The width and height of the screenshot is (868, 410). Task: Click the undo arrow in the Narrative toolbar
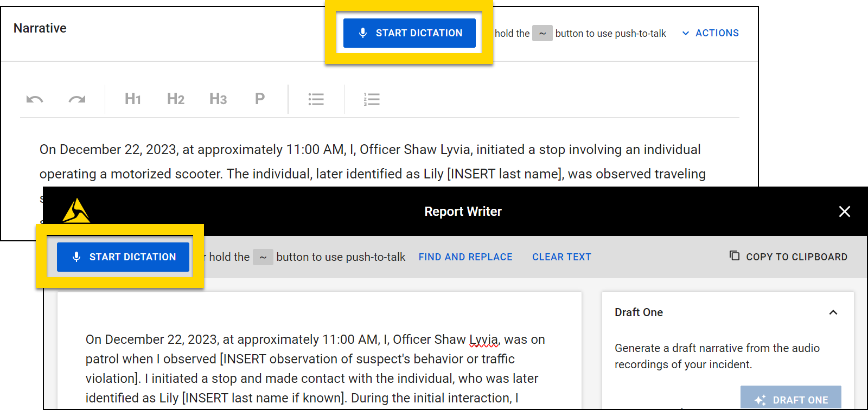[x=35, y=99]
